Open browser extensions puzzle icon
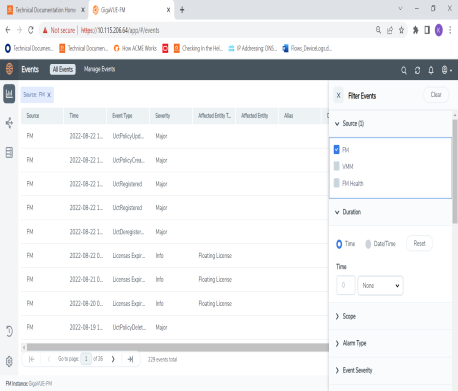 415,30
